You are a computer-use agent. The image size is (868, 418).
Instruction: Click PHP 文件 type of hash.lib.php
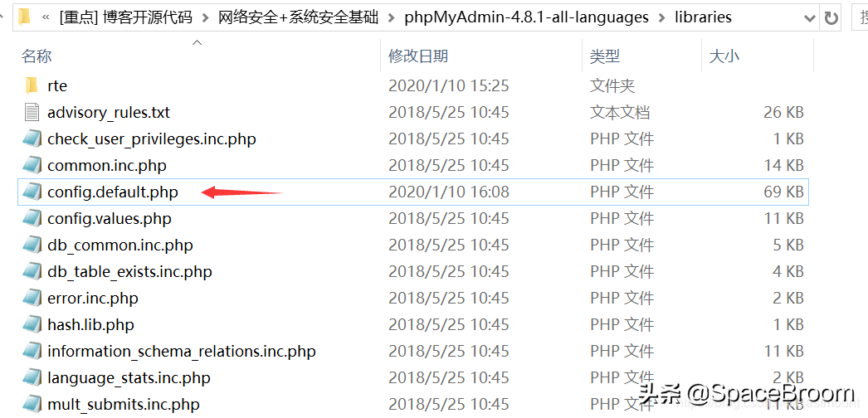click(622, 324)
